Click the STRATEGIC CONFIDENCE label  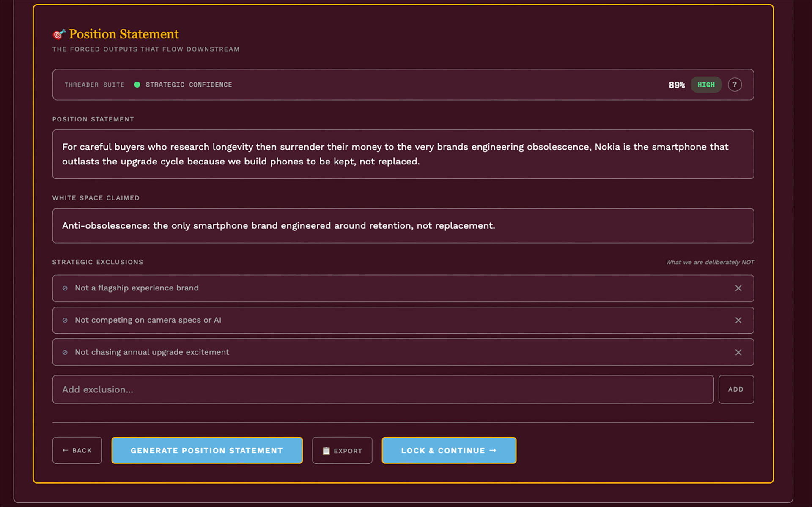tap(189, 85)
